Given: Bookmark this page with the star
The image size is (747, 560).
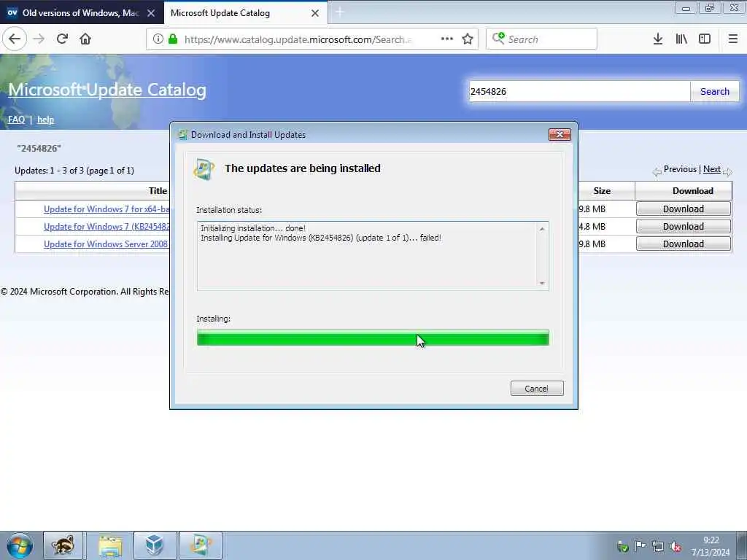Looking at the screenshot, I should click(x=468, y=39).
